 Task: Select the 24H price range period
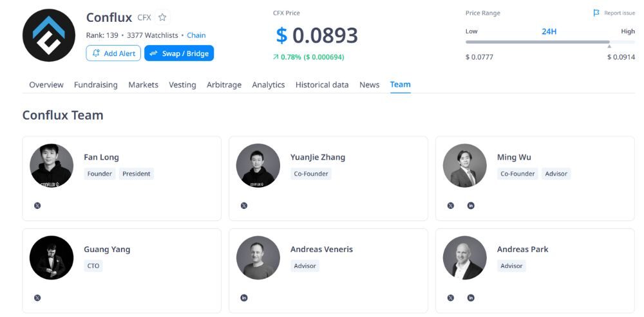549,31
